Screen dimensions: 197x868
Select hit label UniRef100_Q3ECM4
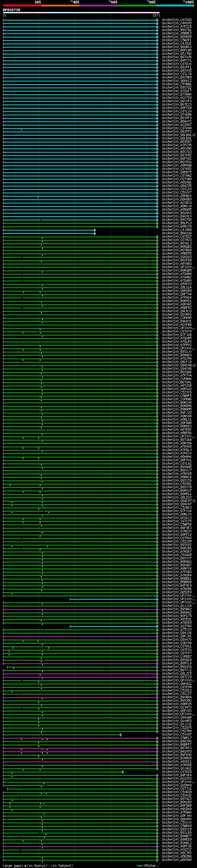[177, 643]
